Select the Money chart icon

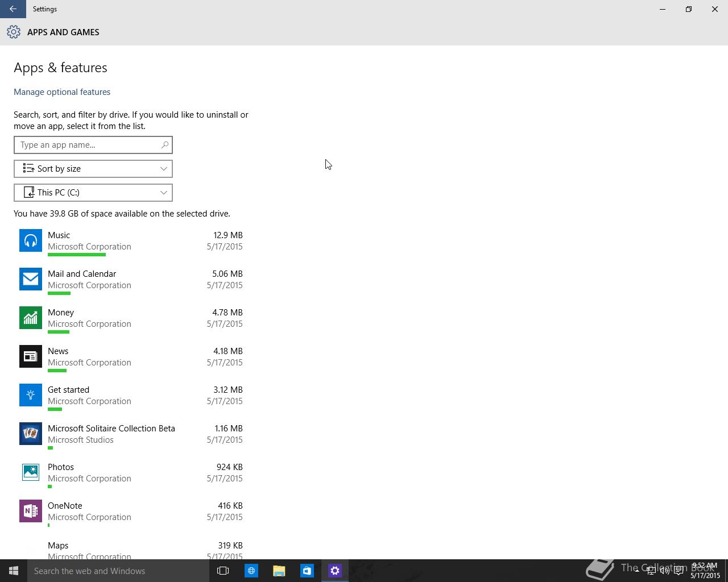(x=31, y=318)
